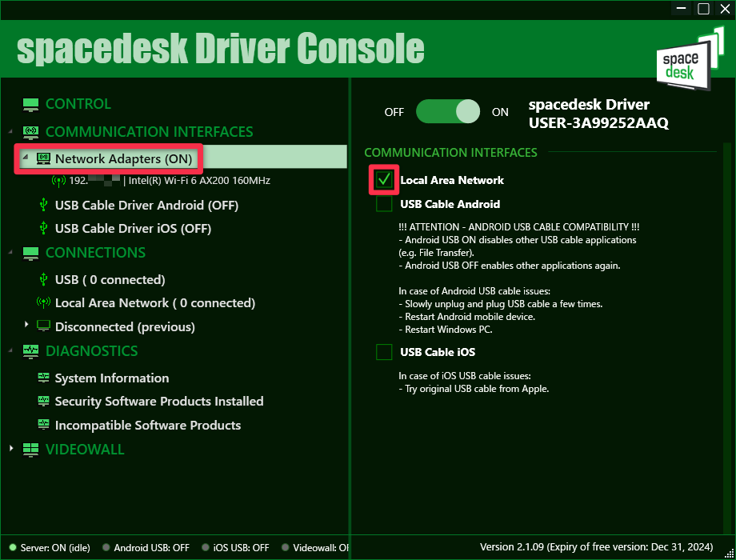736x560 pixels.
Task: Click the Security Software Products Installed icon
Action: pyautogui.click(x=44, y=401)
